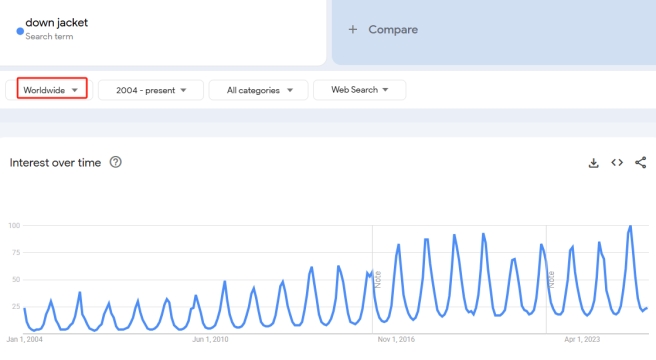Open the 2004 - present date range dropdown
The image size is (656, 360).
pyautogui.click(x=151, y=90)
